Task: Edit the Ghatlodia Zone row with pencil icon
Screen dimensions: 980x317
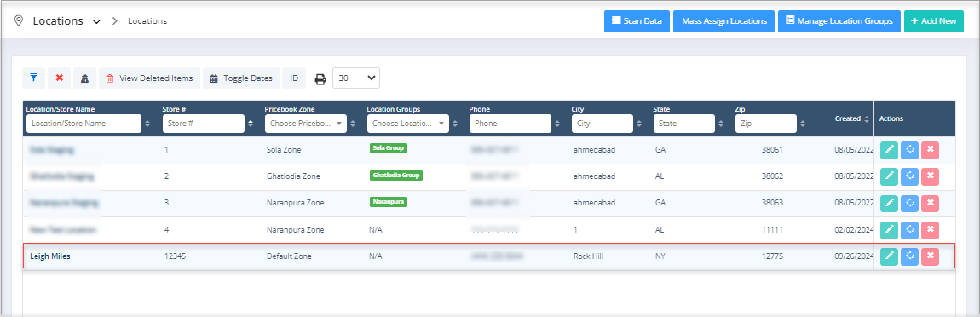Action: pos(889,176)
